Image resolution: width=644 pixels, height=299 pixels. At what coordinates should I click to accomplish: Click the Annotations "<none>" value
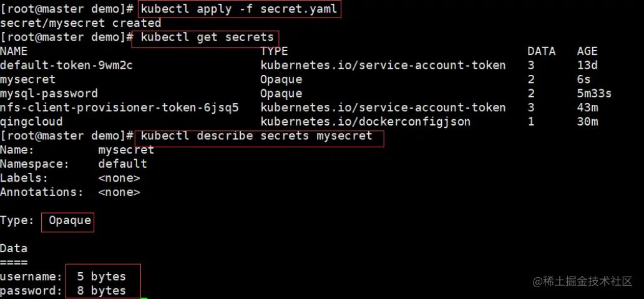pyautogui.click(x=119, y=192)
